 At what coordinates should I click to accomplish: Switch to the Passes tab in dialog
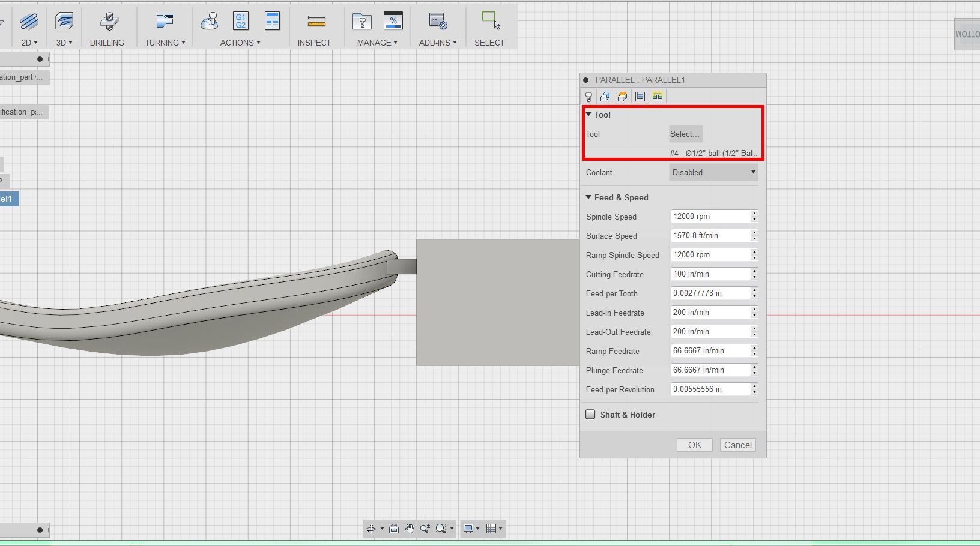pos(640,97)
